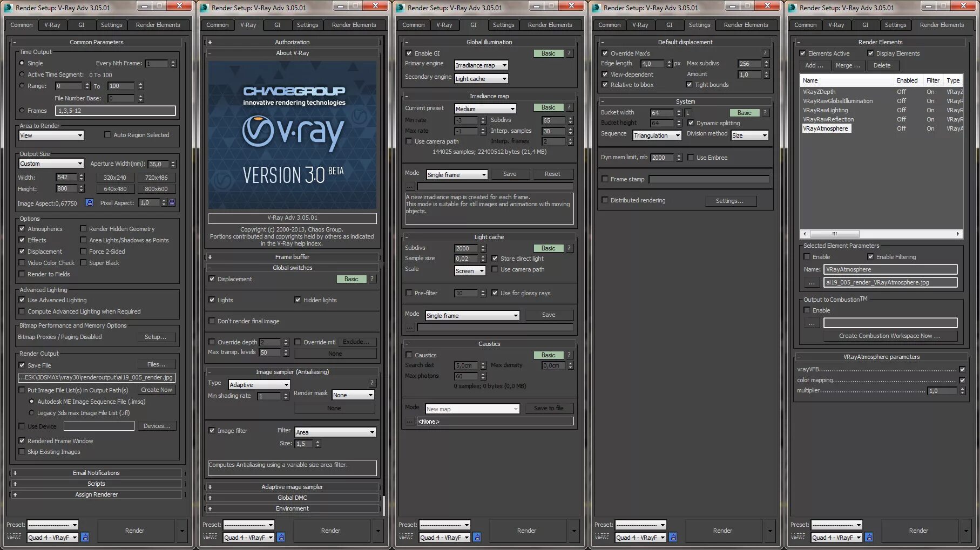The height and width of the screenshot is (550, 980).
Task: Toggle the Image Aspect lock icon
Action: click(x=90, y=203)
